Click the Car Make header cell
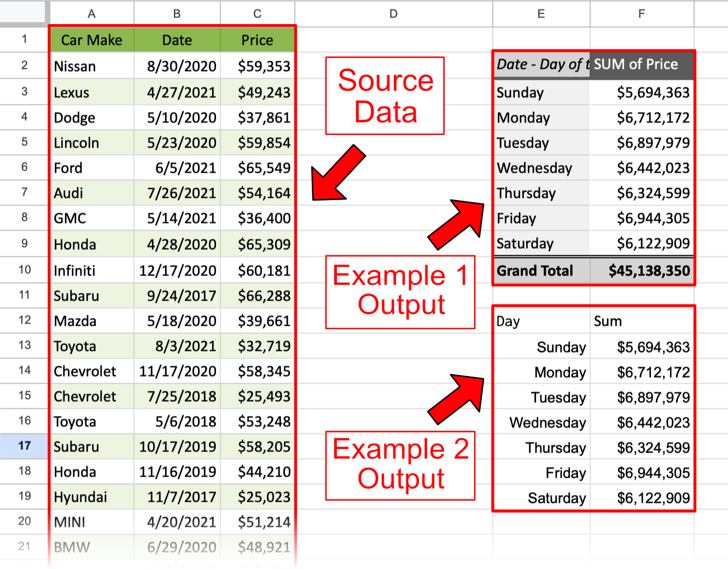This screenshot has height=569, width=728. point(91,40)
